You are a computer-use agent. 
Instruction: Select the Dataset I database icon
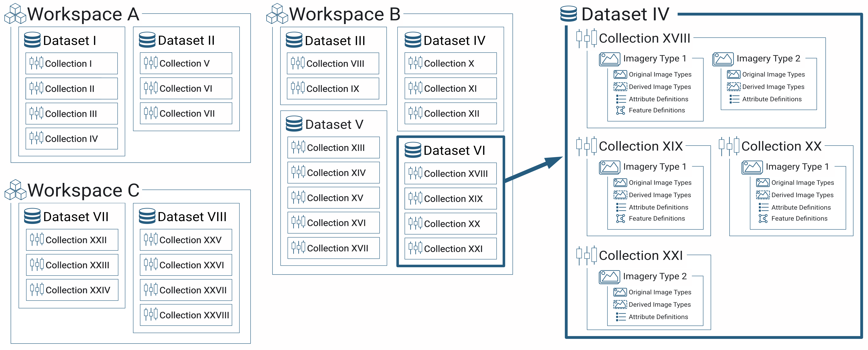tap(32, 40)
